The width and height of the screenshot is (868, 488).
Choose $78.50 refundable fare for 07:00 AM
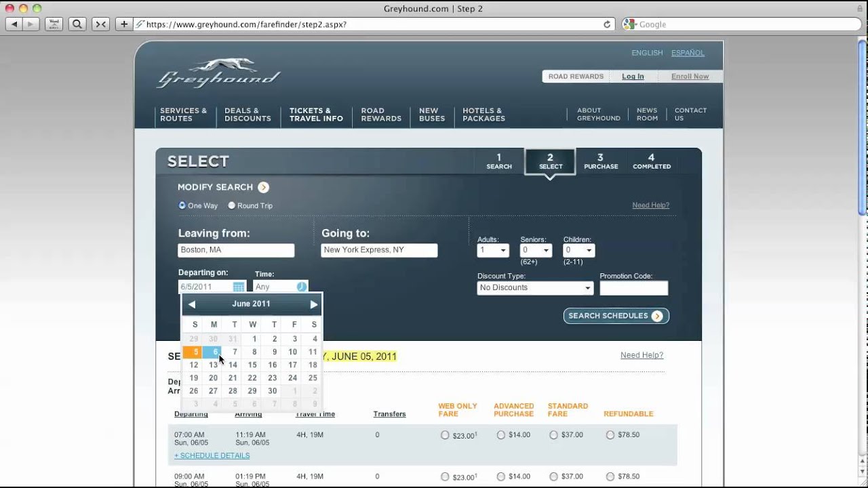point(610,435)
